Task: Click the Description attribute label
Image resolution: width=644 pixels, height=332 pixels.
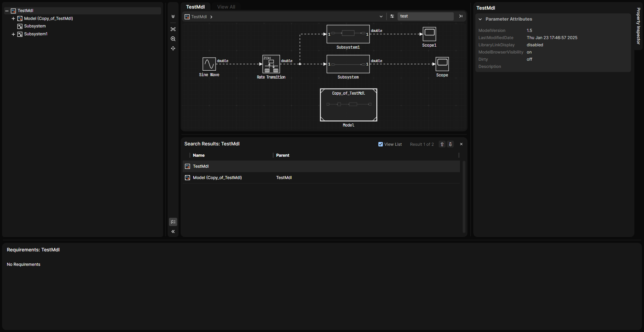Action: tap(490, 67)
